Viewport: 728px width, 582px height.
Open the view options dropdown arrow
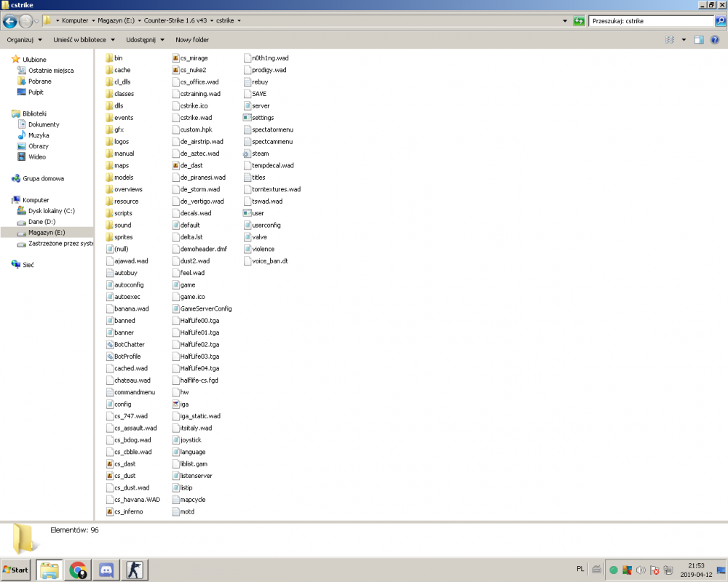(x=684, y=39)
